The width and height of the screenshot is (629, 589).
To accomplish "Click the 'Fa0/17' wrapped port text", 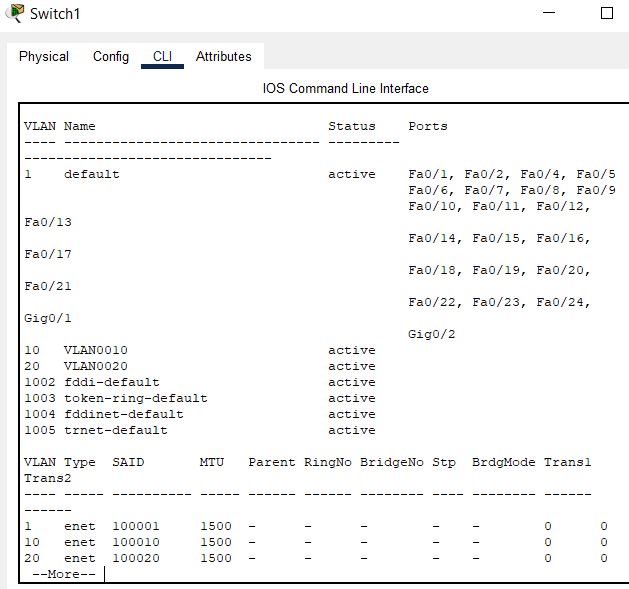I will tap(48, 254).
